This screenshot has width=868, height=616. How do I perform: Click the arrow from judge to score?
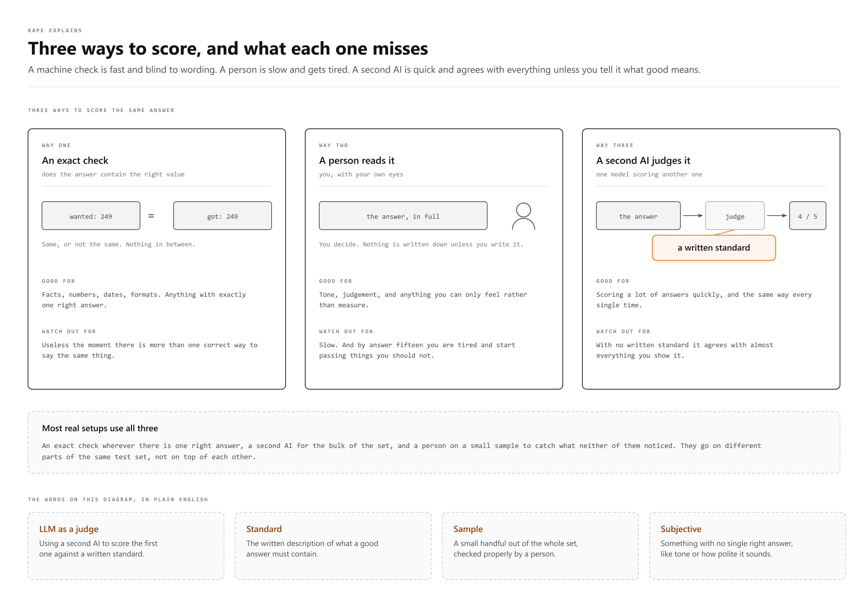click(x=777, y=216)
